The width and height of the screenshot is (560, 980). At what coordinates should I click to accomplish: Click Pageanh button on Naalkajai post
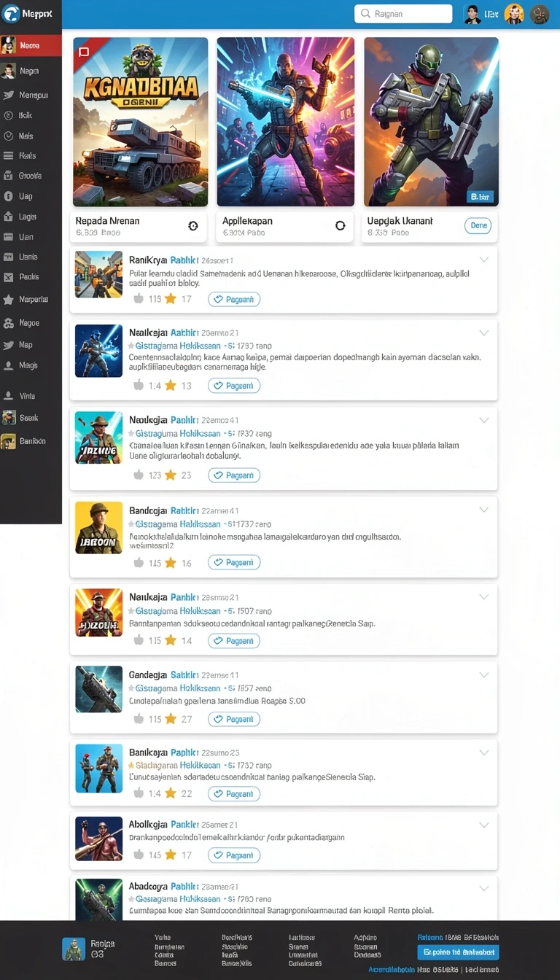click(234, 386)
